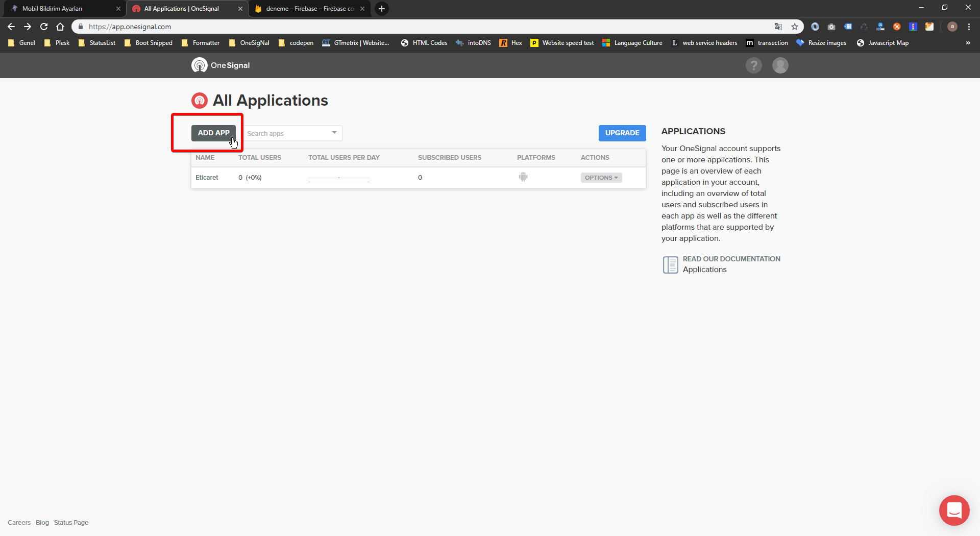
Task: Open the codepen bookmark folder
Action: tap(296, 43)
